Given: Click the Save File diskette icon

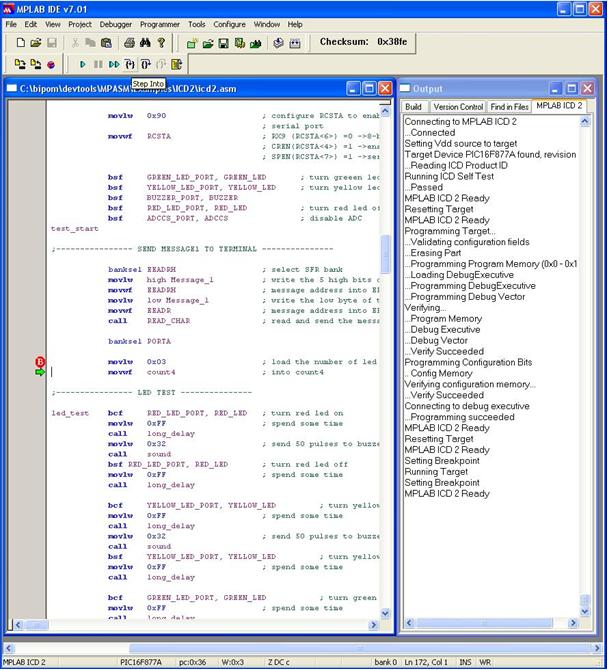Looking at the screenshot, I should (x=52, y=42).
